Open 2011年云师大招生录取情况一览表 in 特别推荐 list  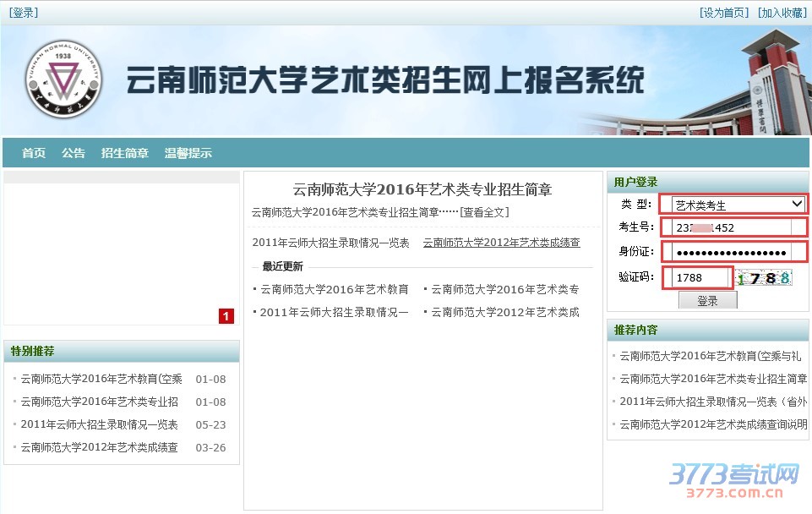pos(99,424)
